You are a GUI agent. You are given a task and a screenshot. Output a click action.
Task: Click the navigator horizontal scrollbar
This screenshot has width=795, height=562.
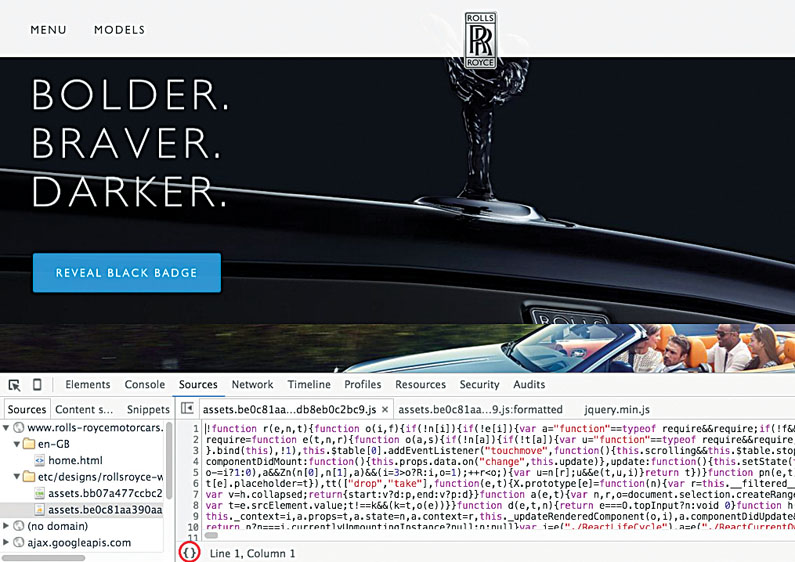click(44, 558)
